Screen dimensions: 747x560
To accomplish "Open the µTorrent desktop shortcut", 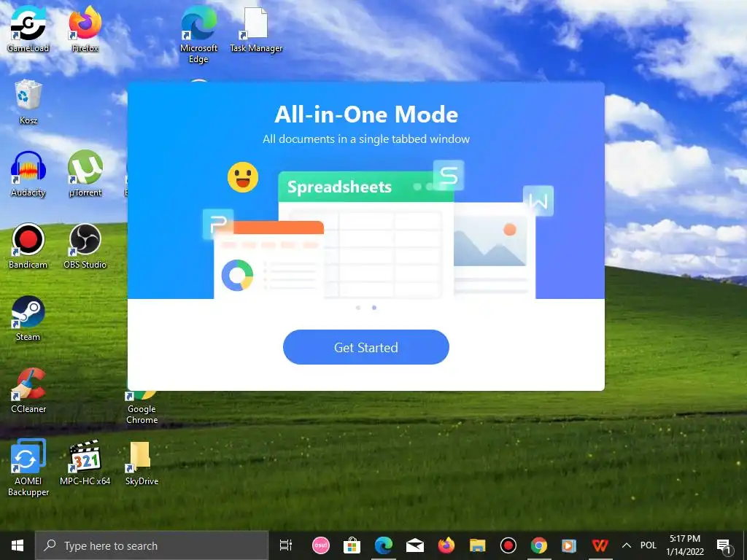I will [85, 174].
